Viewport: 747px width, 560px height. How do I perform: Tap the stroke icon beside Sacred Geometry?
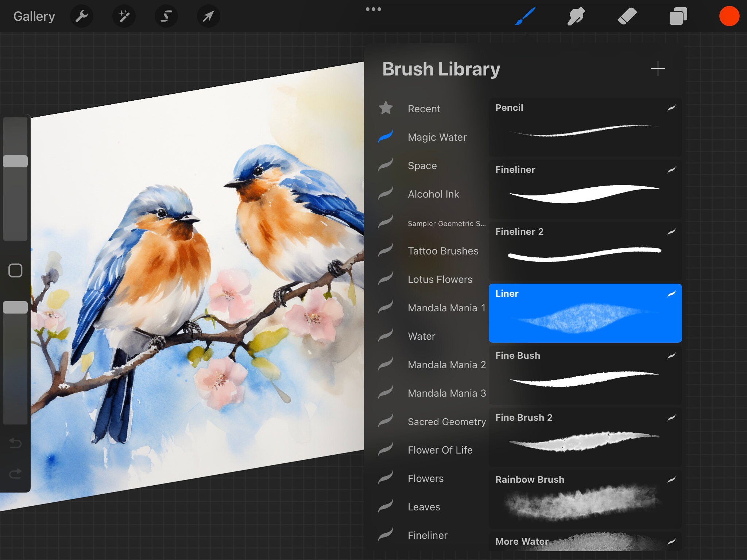point(386,421)
